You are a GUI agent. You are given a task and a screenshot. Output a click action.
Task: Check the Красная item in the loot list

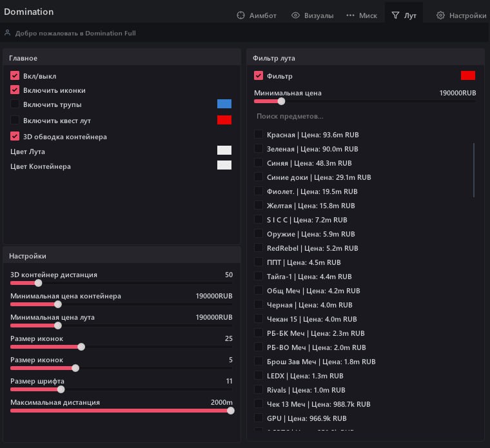click(259, 135)
